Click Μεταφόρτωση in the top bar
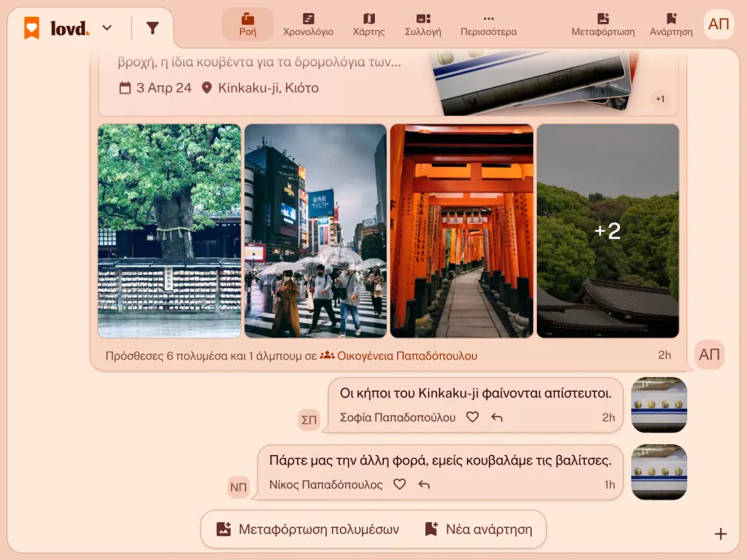The height and width of the screenshot is (560, 747). [x=603, y=25]
